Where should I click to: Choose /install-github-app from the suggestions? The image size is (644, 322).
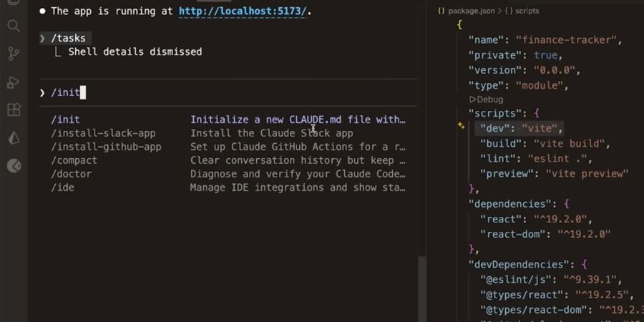coord(106,147)
